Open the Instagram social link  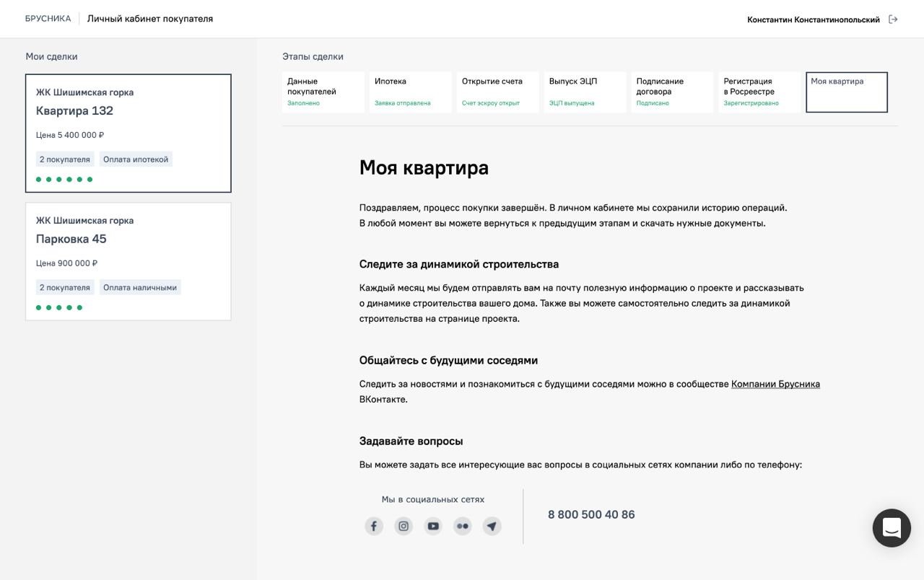404,526
